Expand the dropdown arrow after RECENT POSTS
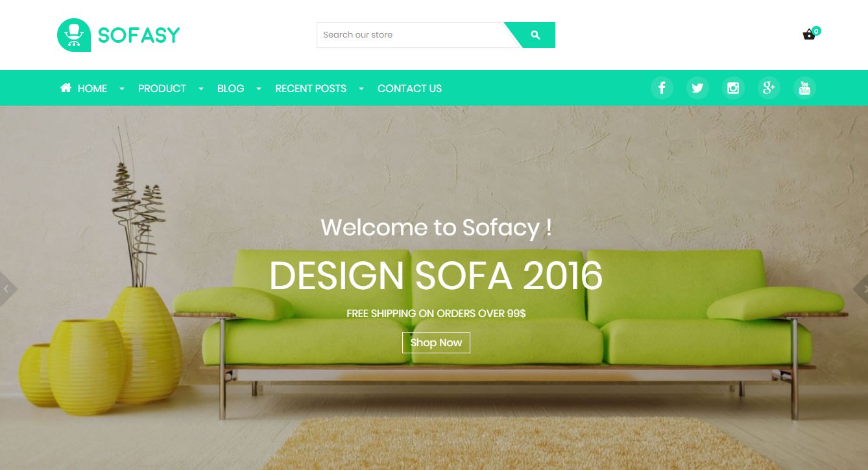Viewport: 868px width, 470px height. coord(361,89)
